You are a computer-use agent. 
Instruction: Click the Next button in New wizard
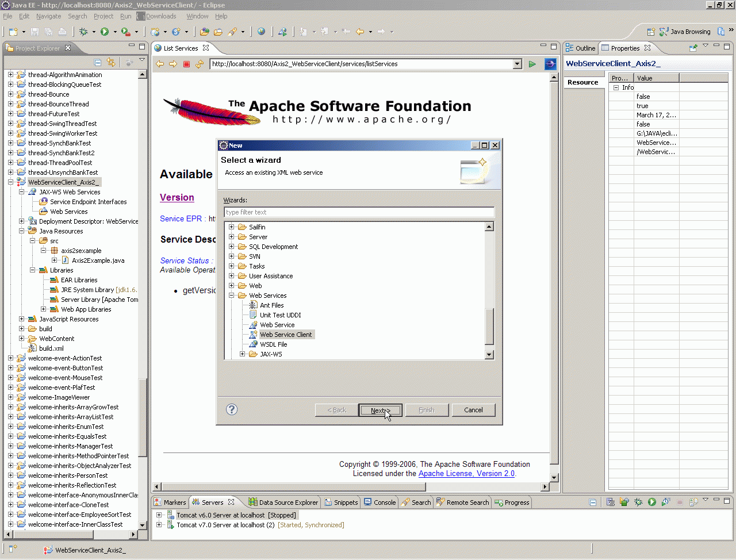(380, 410)
